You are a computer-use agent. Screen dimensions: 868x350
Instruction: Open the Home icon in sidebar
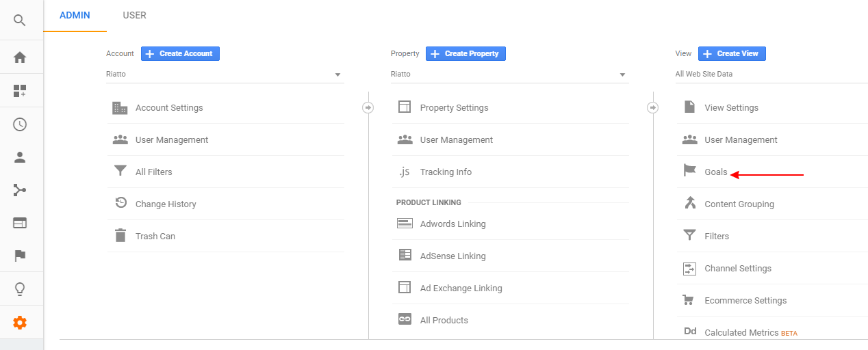tap(20, 57)
